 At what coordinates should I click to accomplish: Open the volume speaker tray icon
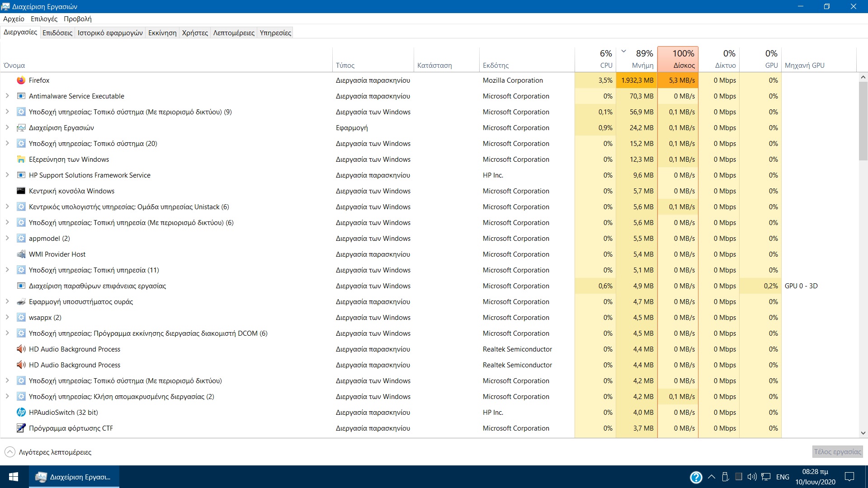click(x=752, y=477)
